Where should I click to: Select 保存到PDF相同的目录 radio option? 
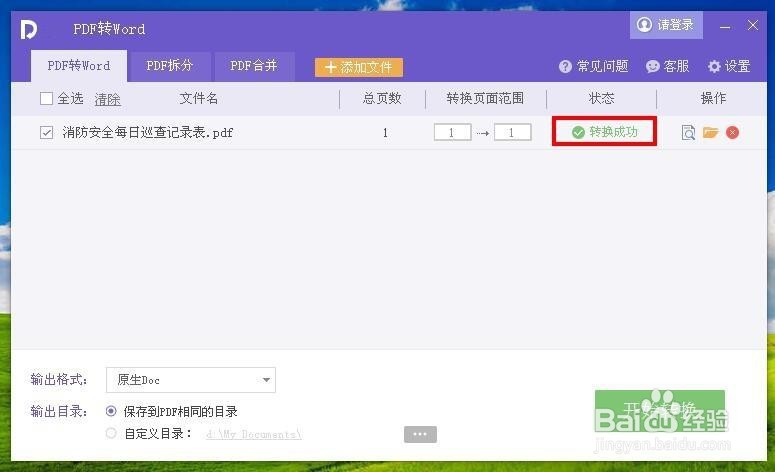[111, 411]
